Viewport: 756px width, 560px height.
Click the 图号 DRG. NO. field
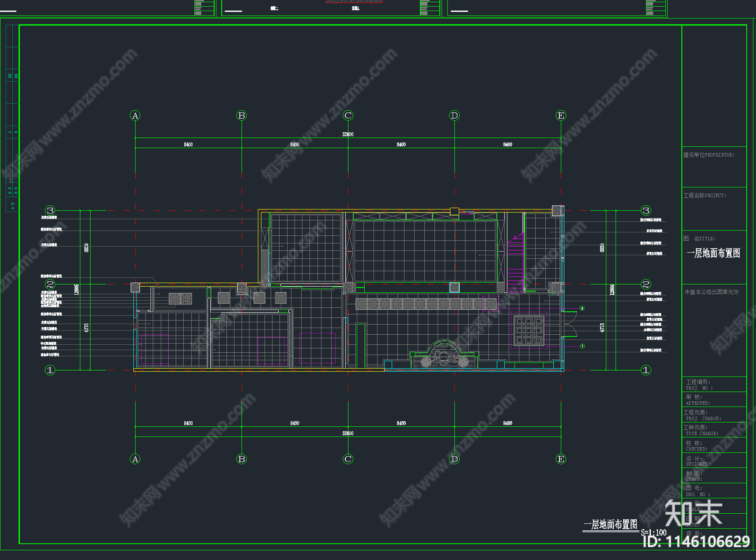(x=714, y=491)
